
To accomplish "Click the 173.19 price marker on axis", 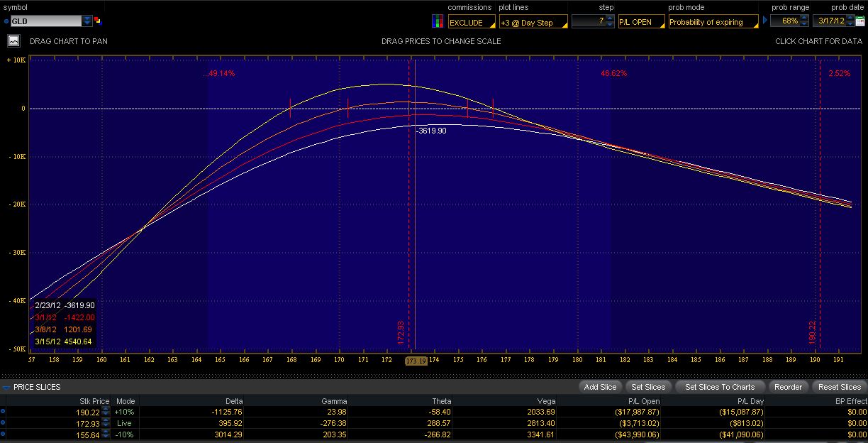I will click(416, 361).
